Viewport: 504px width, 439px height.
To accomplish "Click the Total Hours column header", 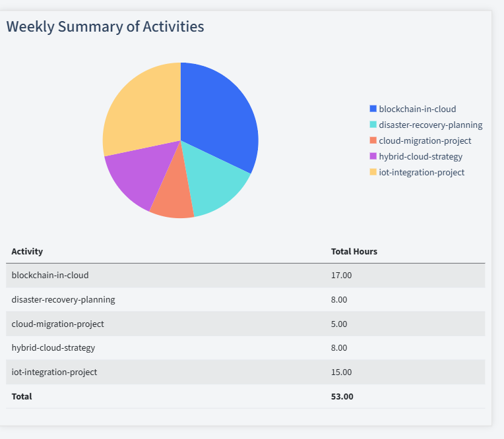I will click(x=354, y=251).
